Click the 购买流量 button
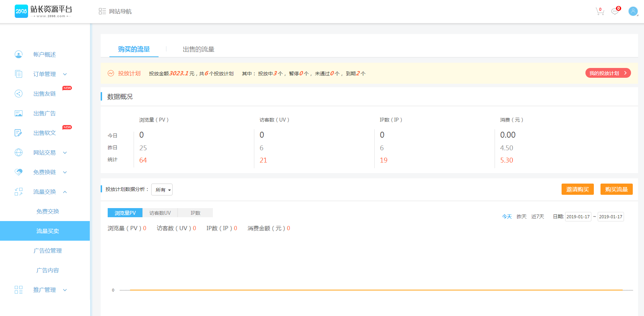The image size is (644, 316). coord(616,189)
